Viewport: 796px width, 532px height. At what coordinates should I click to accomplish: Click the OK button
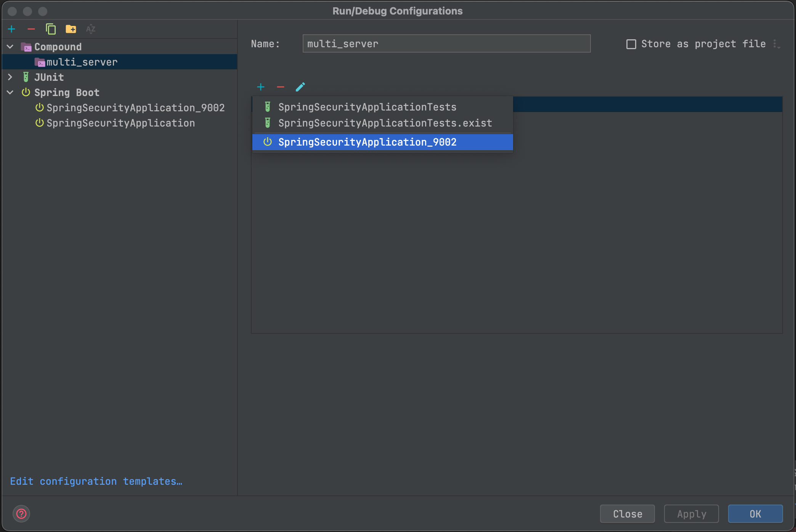click(755, 514)
